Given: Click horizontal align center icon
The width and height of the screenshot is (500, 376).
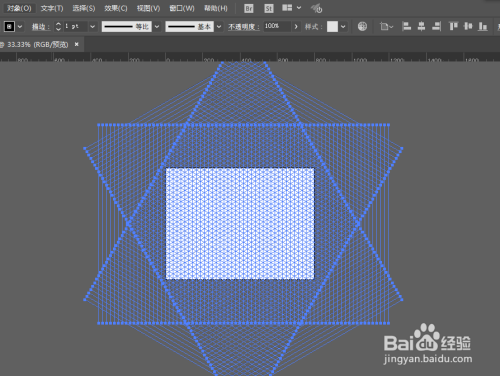Looking at the screenshot, I should (x=421, y=26).
